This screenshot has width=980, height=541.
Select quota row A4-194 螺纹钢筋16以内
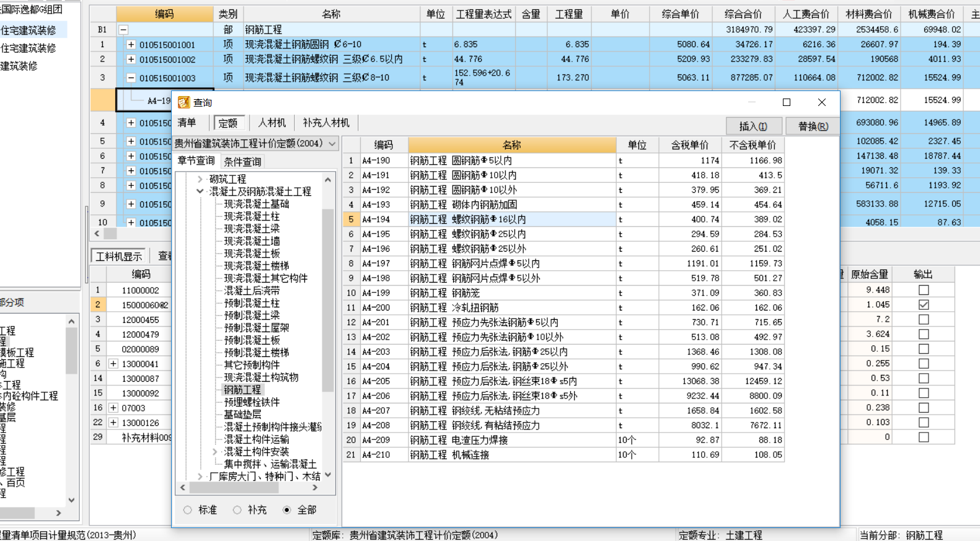pyautogui.click(x=563, y=219)
